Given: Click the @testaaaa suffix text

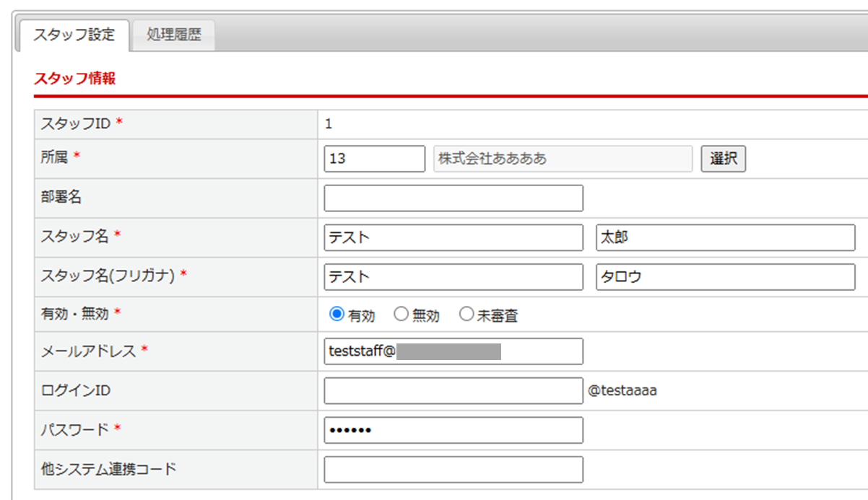Looking at the screenshot, I should tap(622, 391).
